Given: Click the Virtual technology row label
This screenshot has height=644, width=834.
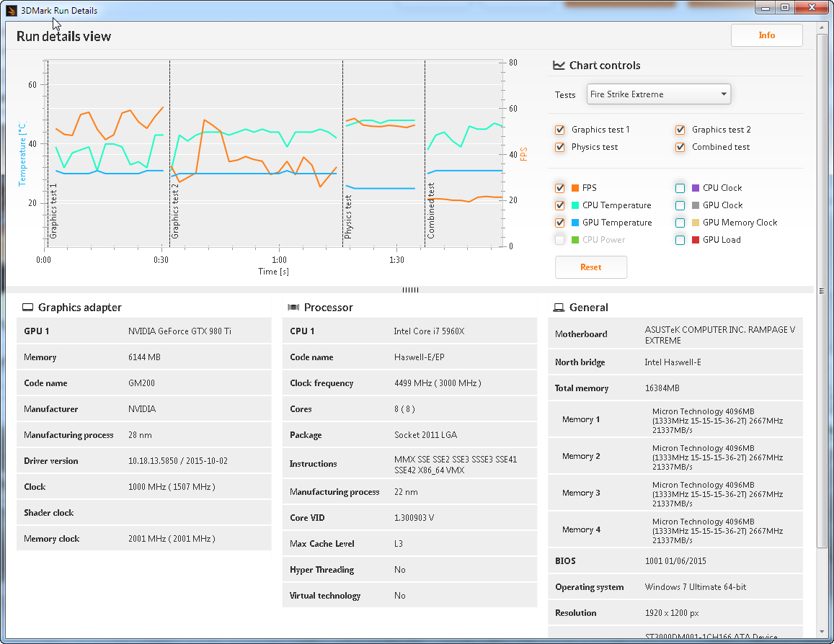Looking at the screenshot, I should click(x=325, y=596).
